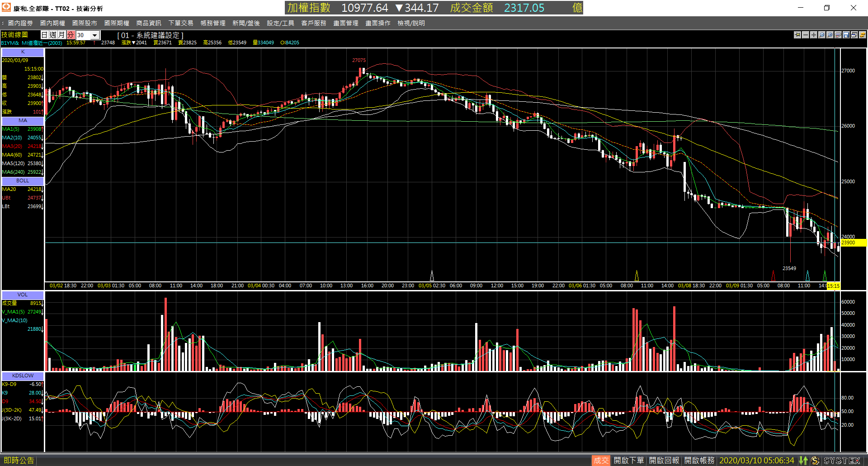868x466 pixels.
Task: Open the 商品資訊 menu
Action: tap(149, 23)
